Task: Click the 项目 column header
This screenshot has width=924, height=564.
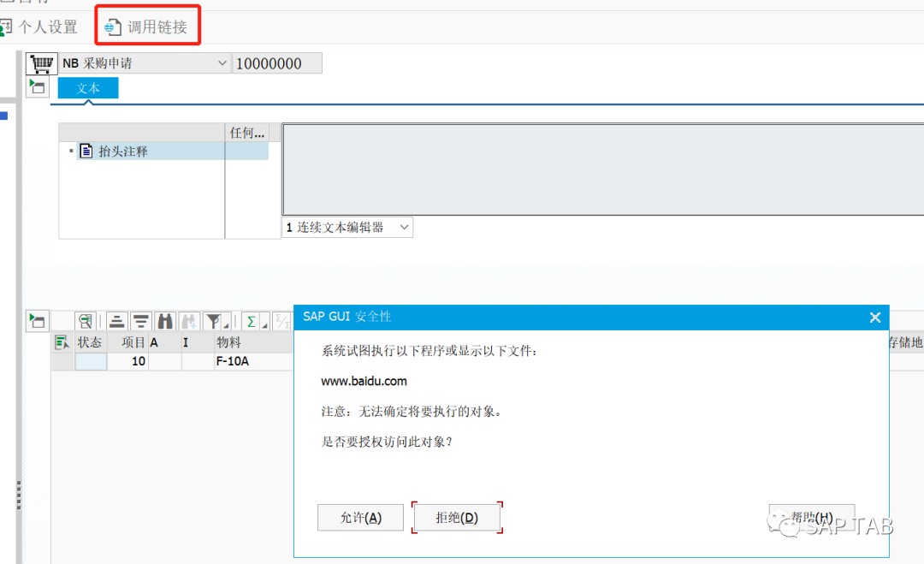Action: point(127,342)
